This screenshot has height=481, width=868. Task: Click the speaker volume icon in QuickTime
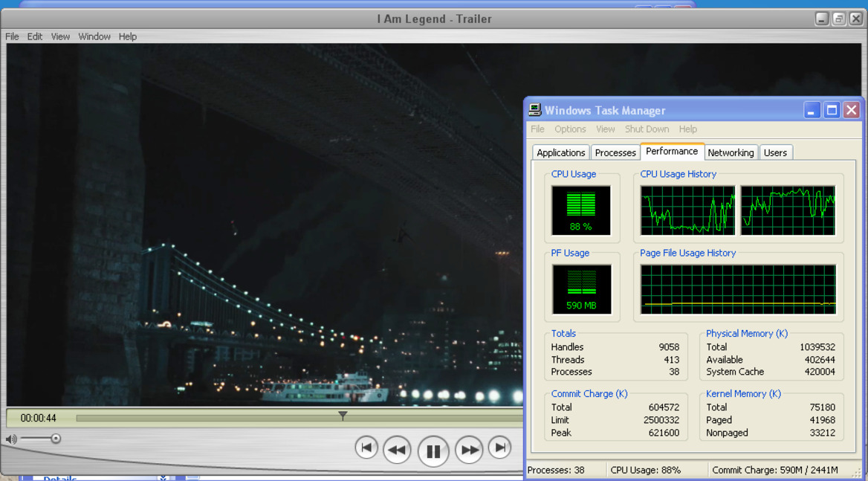click(11, 439)
